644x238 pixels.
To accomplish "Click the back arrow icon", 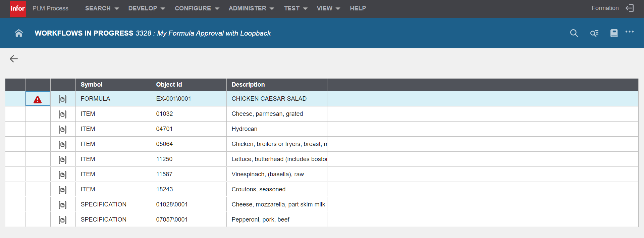I will pos(14,59).
